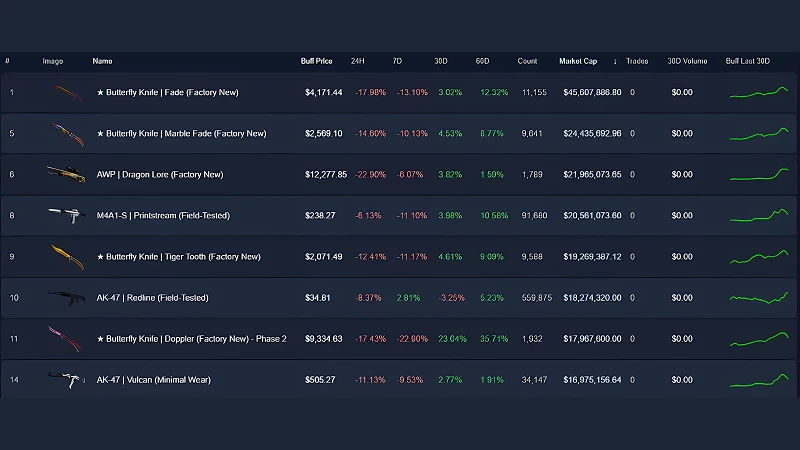This screenshot has width=800, height=450.
Task: Select the 34,147 count value
Action: pyautogui.click(x=534, y=380)
